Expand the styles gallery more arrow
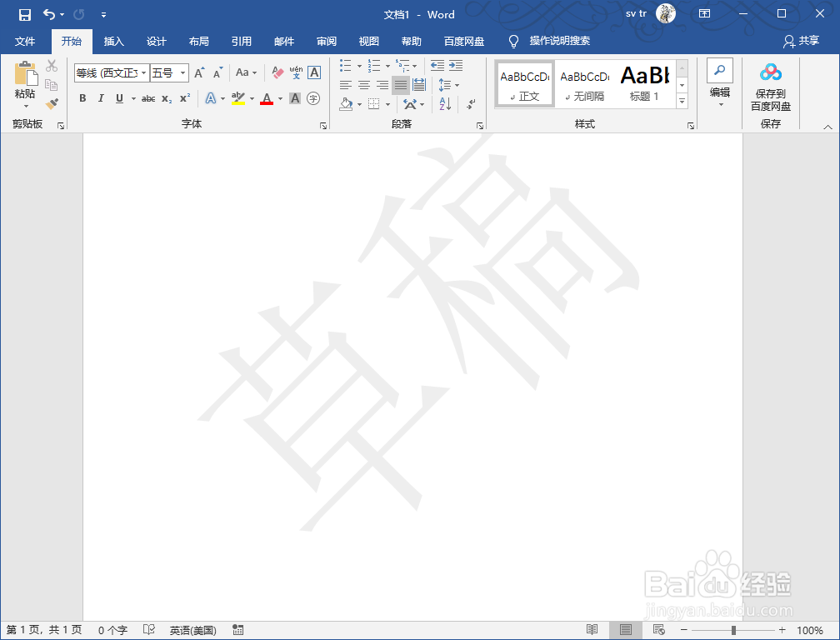Screen dimensions: 840x640 click(x=682, y=100)
